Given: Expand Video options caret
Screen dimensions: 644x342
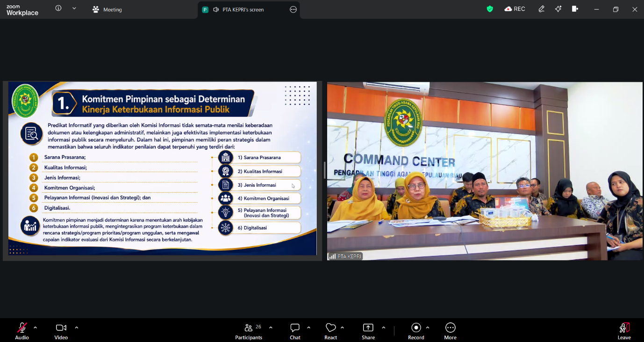Looking at the screenshot, I should point(77,327).
